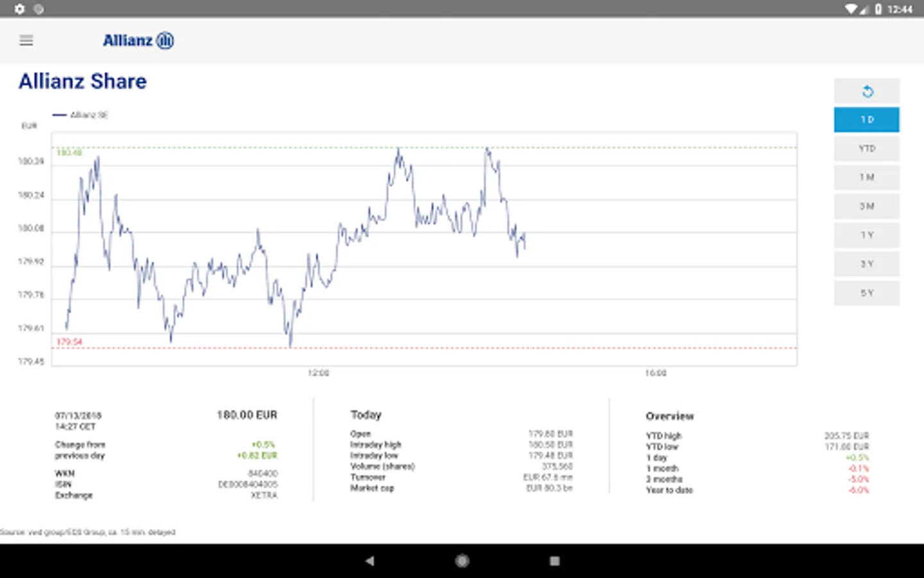Display the 1 Y chart range
This screenshot has height=578, width=924.
click(x=867, y=235)
